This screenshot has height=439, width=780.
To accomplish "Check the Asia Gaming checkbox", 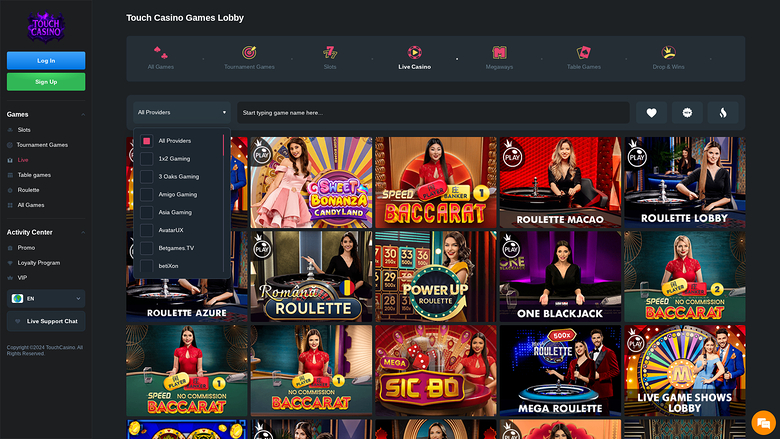I will tap(146, 212).
